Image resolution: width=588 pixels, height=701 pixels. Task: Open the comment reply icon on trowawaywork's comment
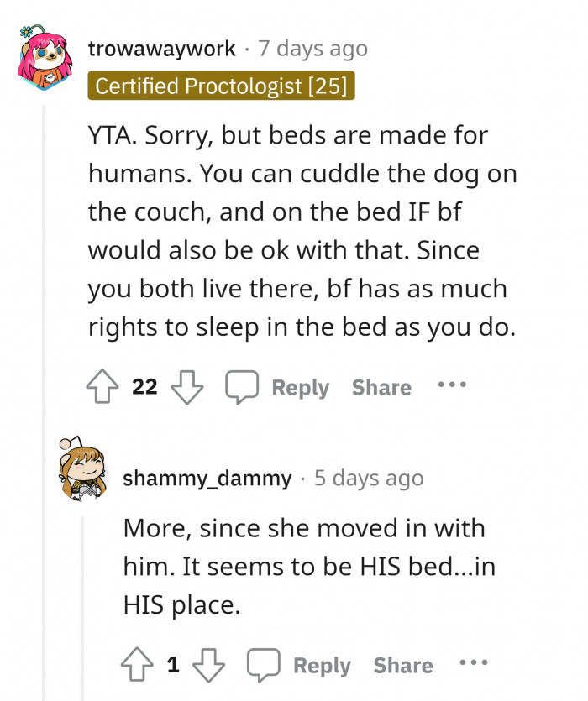tap(243, 386)
